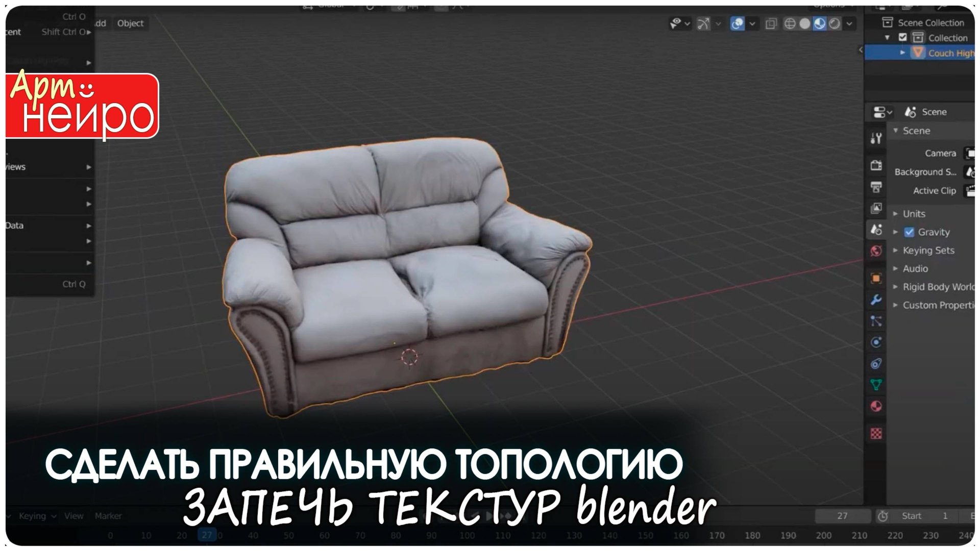
Task: Select the Render Properties tab
Action: 876,165
